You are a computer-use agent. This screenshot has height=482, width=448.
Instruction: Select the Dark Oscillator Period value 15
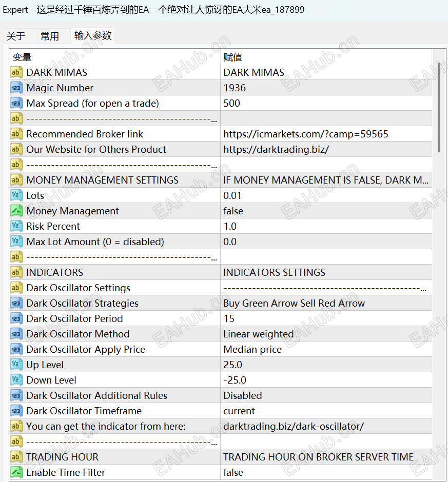(x=228, y=318)
